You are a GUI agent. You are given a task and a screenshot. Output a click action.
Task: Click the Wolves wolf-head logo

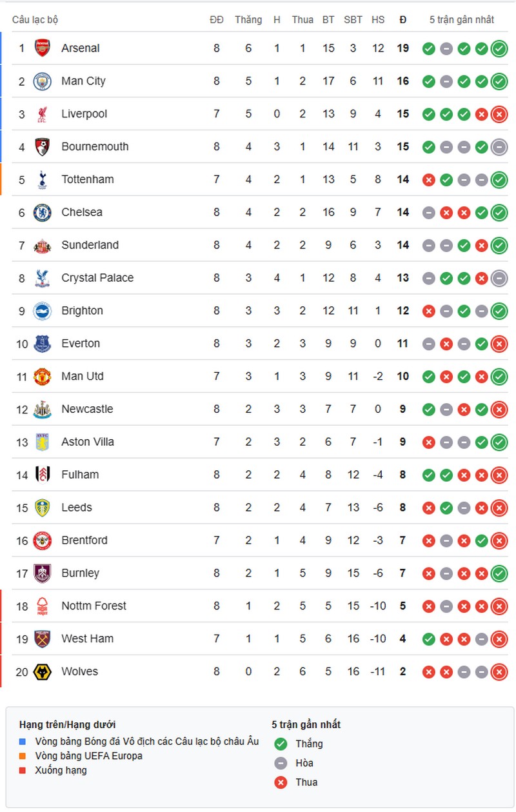(42, 672)
